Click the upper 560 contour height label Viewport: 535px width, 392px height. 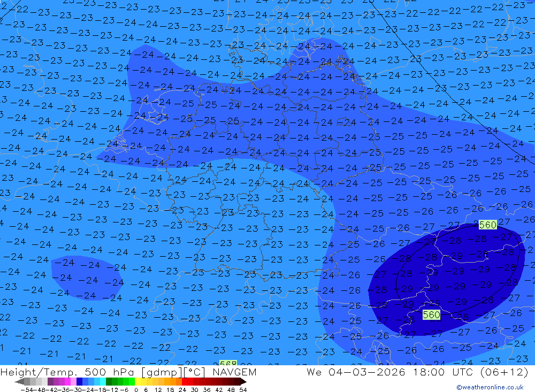pos(487,225)
